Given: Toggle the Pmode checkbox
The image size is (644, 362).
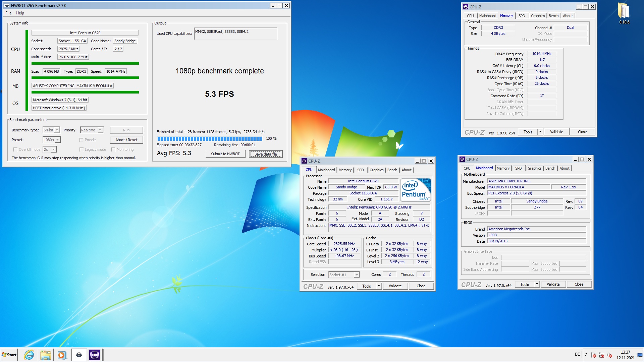Looking at the screenshot, I should coord(82,140).
